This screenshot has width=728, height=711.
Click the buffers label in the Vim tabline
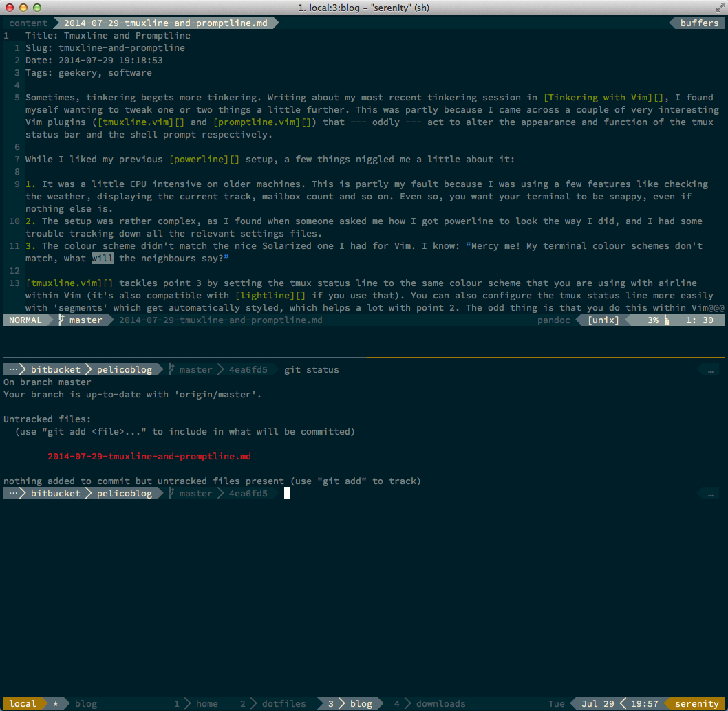click(x=699, y=23)
